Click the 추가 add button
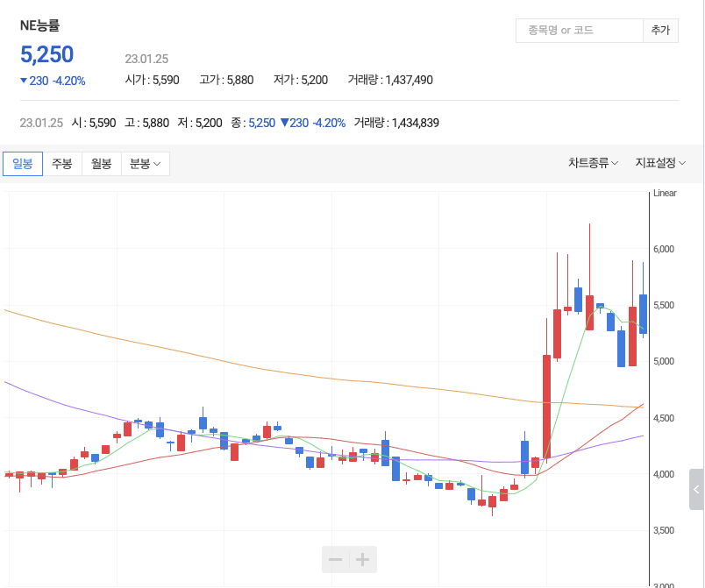Image resolution: width=705 pixels, height=588 pixels. pos(660,31)
